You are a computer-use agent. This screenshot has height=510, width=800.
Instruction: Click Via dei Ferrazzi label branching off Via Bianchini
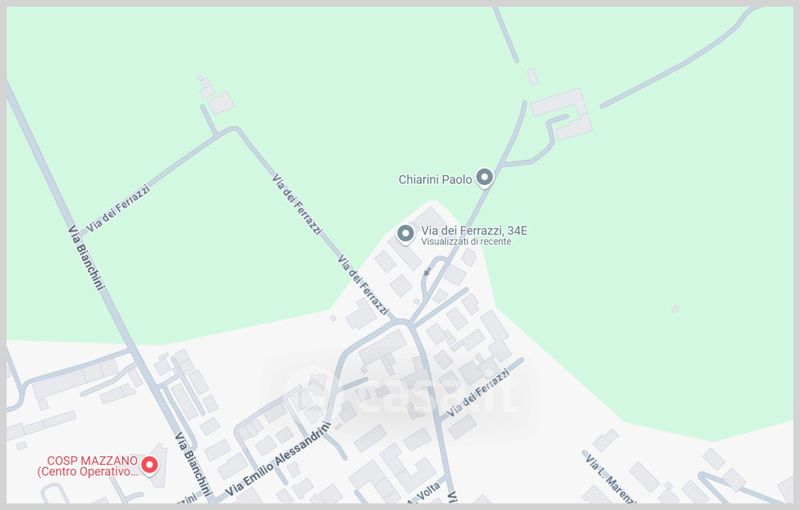(x=118, y=209)
